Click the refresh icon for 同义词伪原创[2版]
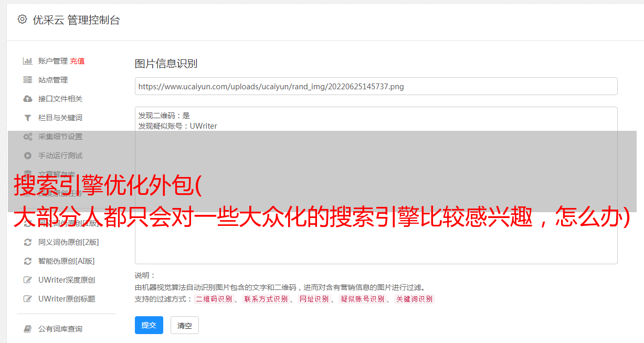This screenshot has height=343, width=644. click(28, 242)
